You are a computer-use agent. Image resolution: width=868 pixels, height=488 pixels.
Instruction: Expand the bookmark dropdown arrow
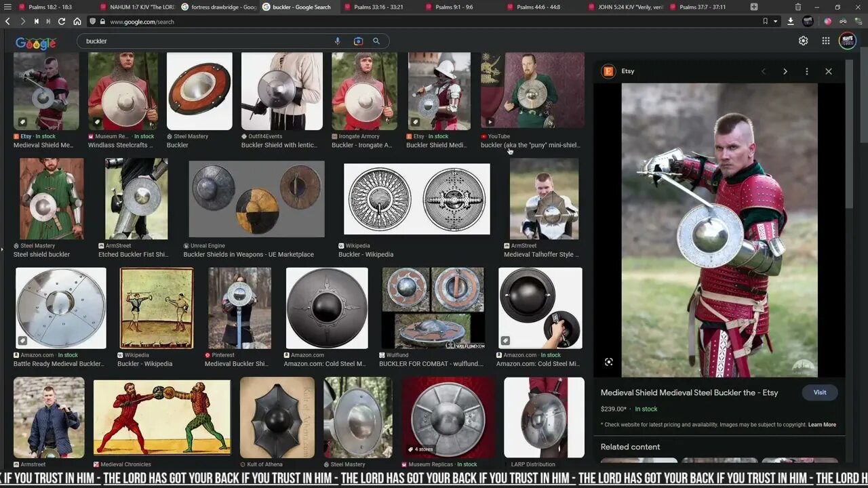774,22
